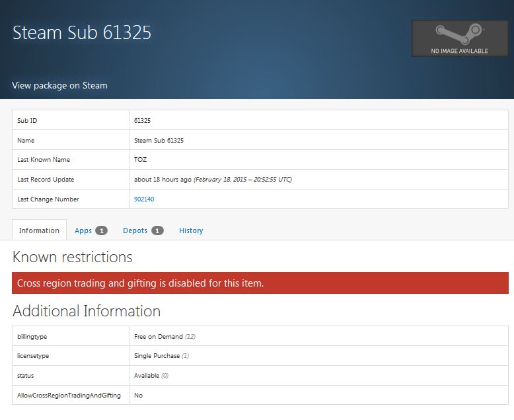514x420 pixels.
Task: Select the Sub ID value 61325
Action: pos(142,121)
